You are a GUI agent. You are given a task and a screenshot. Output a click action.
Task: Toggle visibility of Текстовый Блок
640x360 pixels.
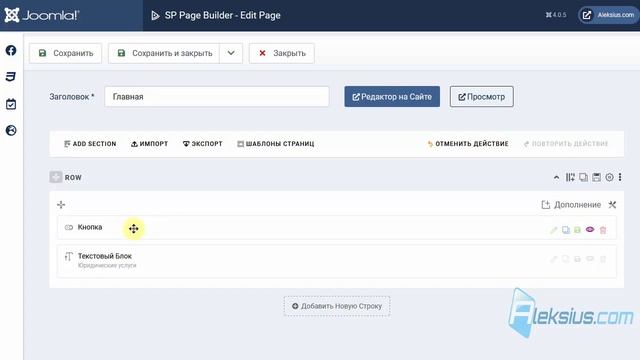[x=590, y=259]
